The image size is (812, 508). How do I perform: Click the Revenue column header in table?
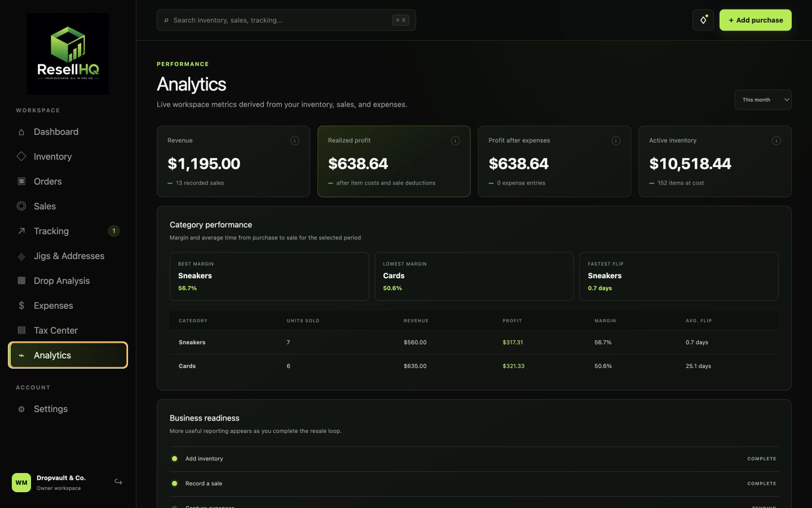416,321
